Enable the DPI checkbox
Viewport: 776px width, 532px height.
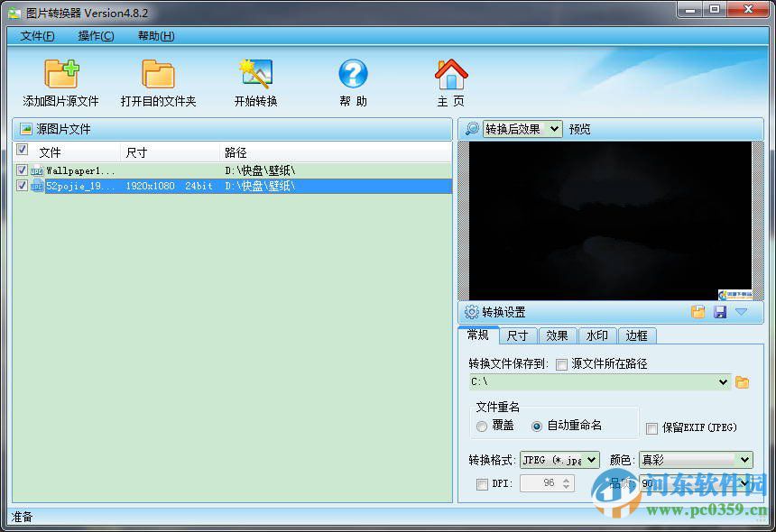point(482,484)
